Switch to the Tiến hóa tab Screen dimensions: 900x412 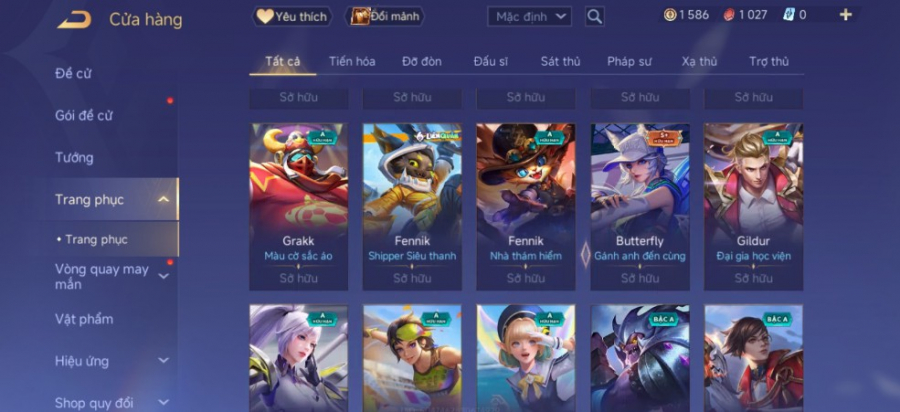352,61
